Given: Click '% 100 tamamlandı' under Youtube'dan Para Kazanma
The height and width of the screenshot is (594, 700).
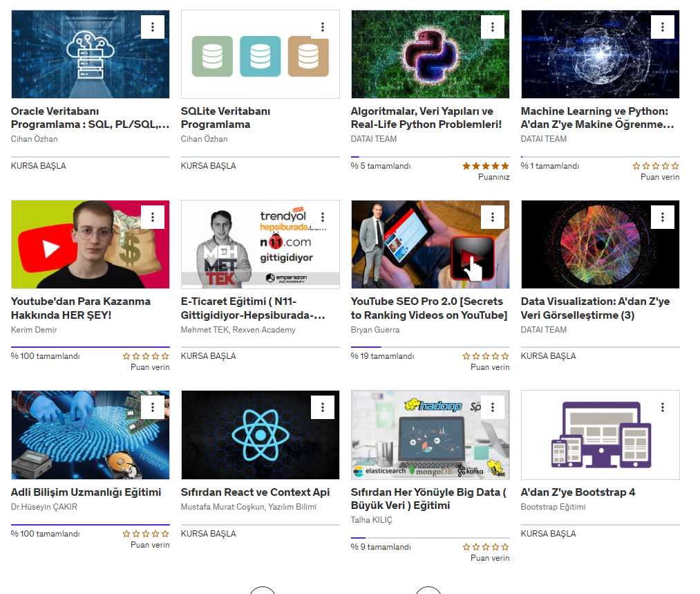Looking at the screenshot, I should click(45, 356).
